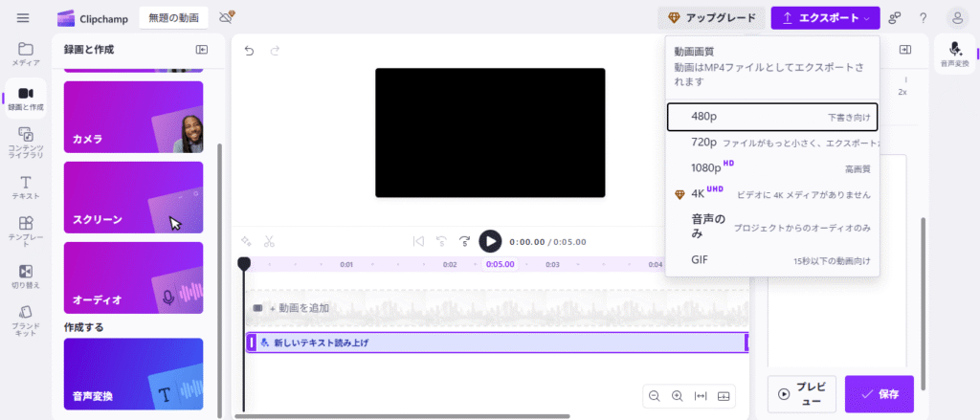Select the GIF export option

coord(771,259)
